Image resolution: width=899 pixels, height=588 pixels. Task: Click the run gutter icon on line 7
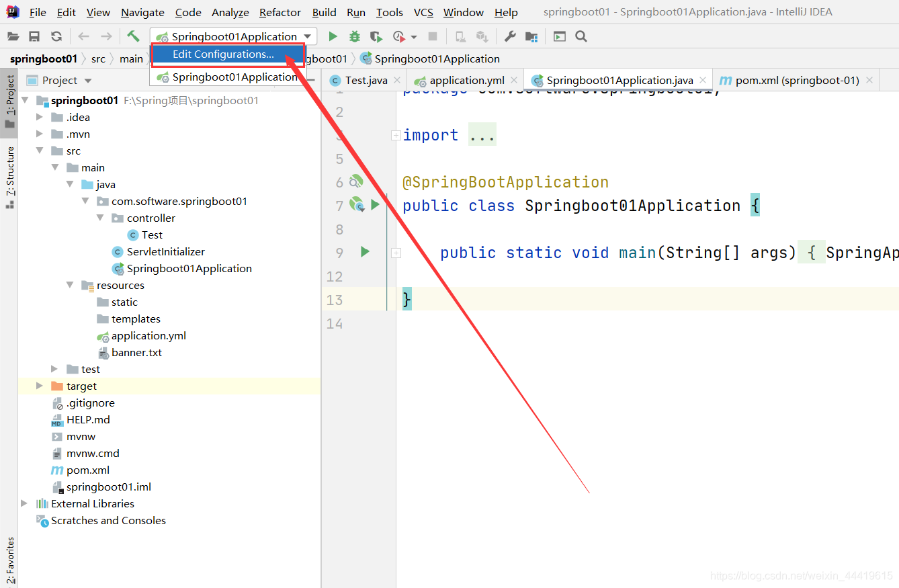click(x=375, y=204)
